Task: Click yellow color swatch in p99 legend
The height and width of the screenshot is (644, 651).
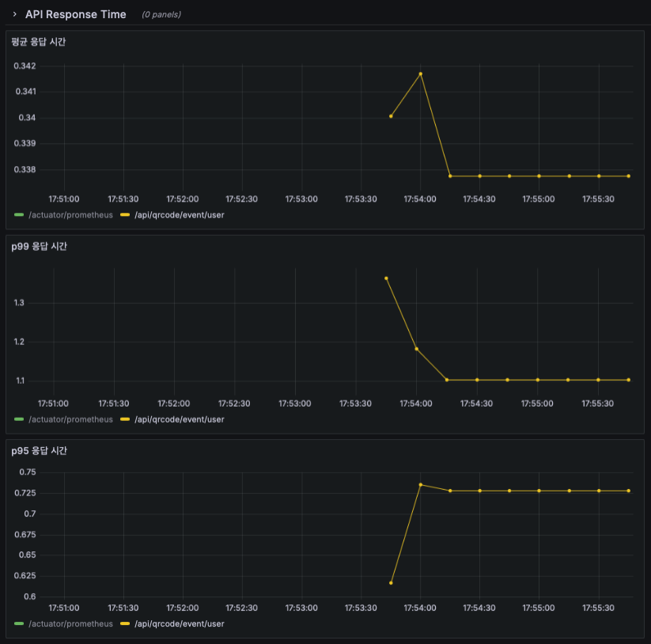Action: point(125,419)
